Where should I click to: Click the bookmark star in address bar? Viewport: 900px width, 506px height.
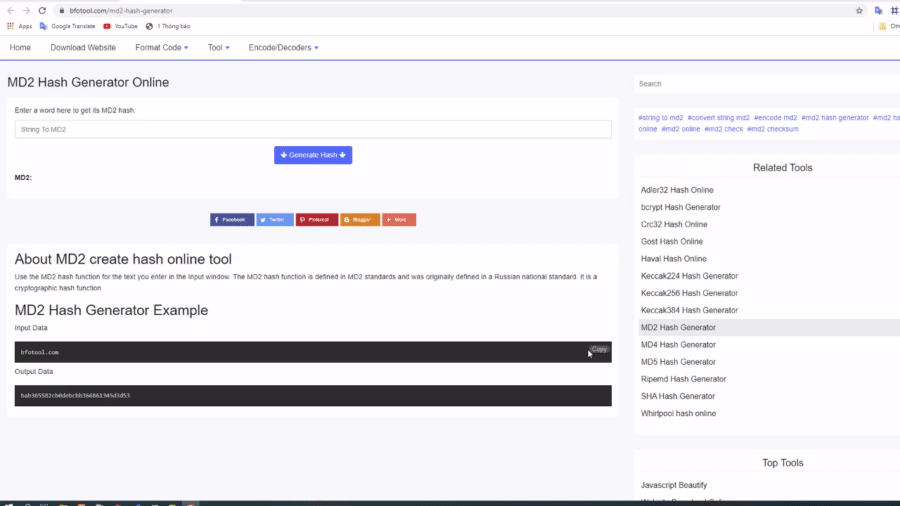pos(859,10)
